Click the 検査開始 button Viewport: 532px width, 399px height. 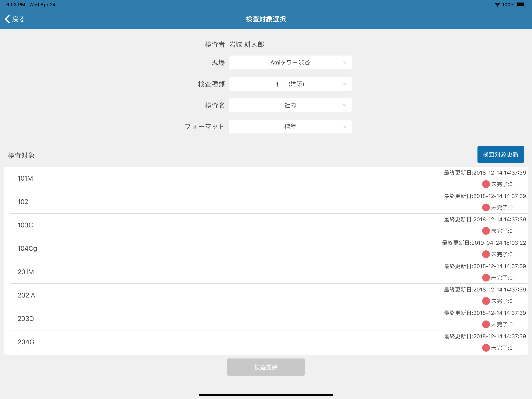click(x=266, y=367)
